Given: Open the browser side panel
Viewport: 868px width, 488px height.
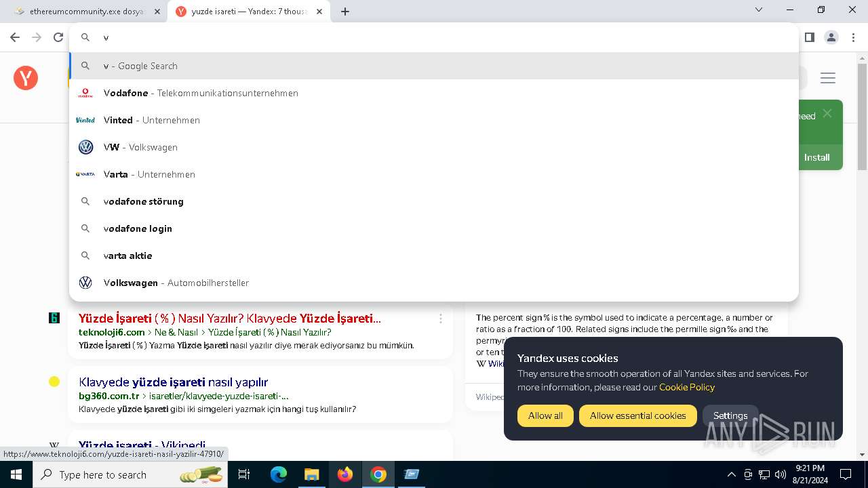Looking at the screenshot, I should [x=809, y=37].
